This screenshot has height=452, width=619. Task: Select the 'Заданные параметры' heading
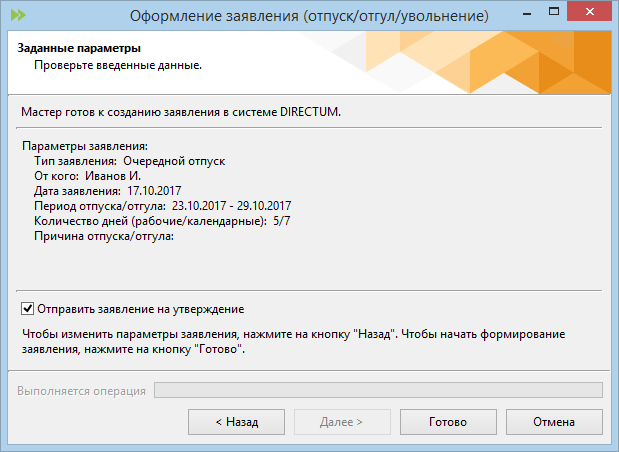79,48
